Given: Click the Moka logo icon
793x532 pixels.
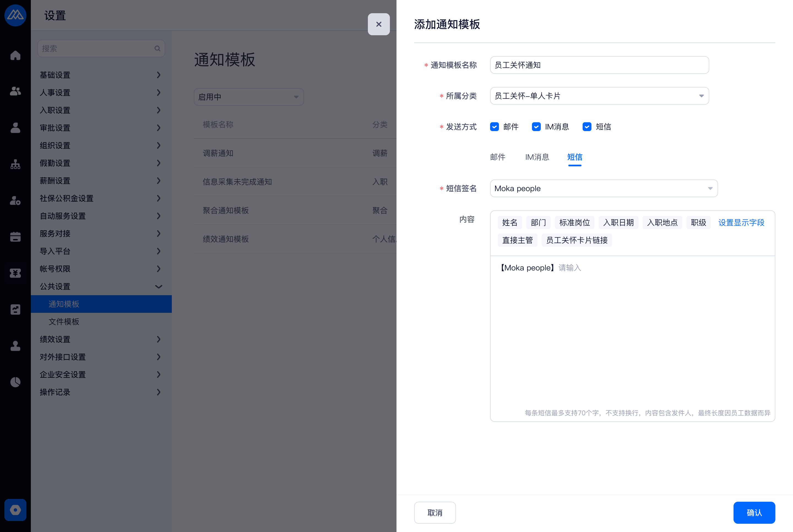Looking at the screenshot, I should tap(15, 15).
